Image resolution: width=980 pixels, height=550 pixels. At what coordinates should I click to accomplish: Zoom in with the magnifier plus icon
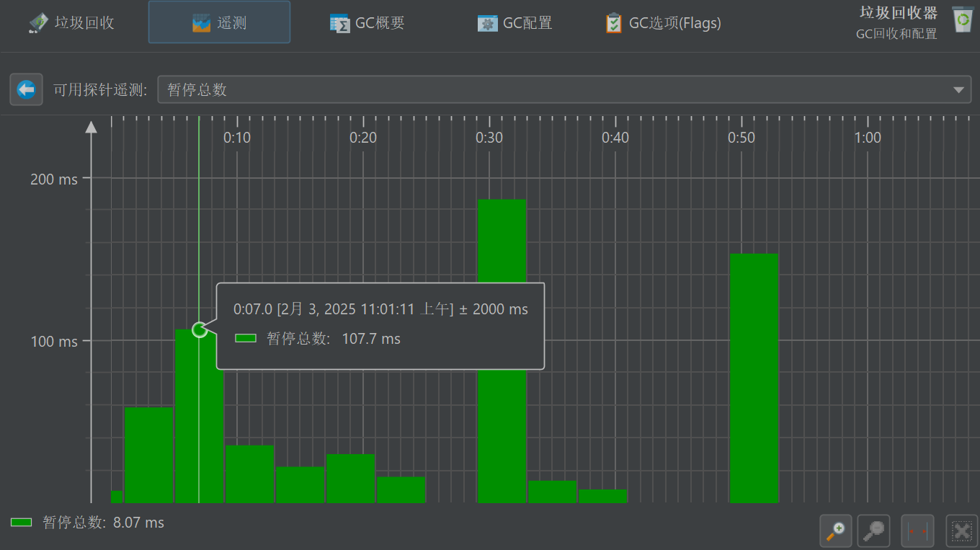[x=836, y=532]
